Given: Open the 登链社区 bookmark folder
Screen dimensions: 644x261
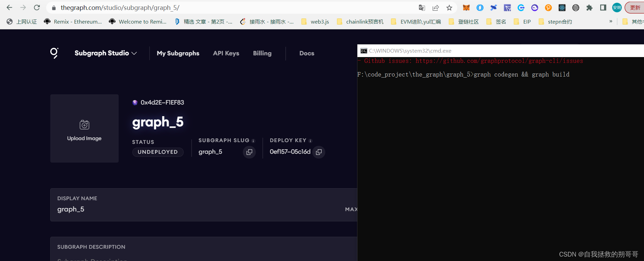Looking at the screenshot, I should (x=463, y=22).
